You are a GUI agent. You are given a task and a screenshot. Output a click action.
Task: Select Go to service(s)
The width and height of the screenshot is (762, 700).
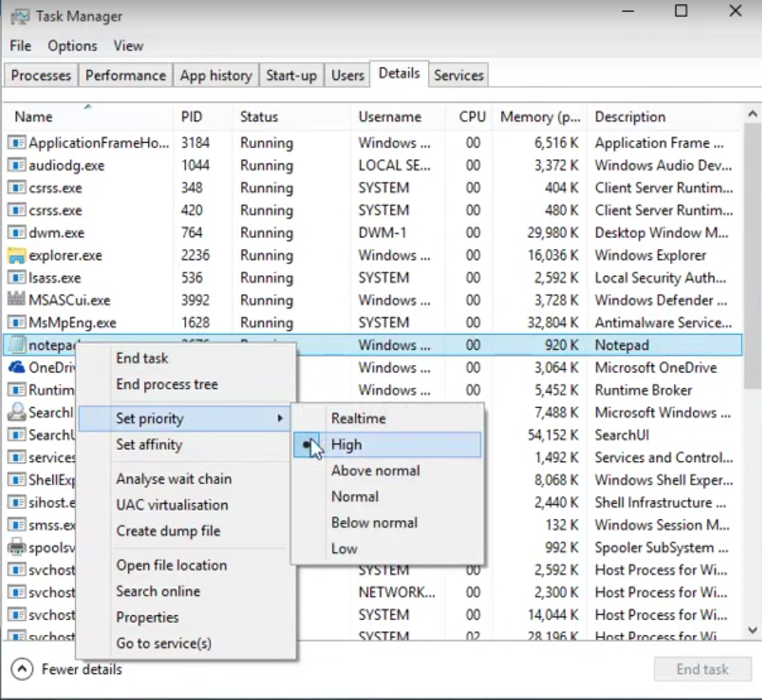point(186,643)
